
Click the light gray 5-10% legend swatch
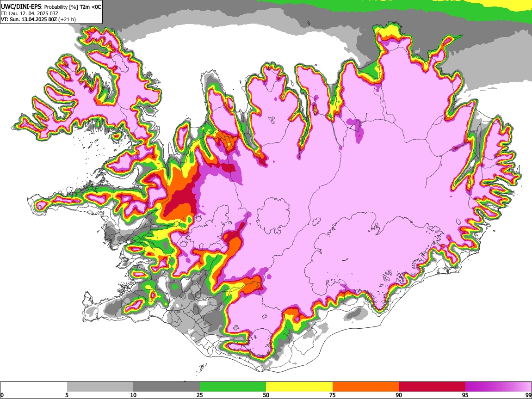(x=100, y=387)
